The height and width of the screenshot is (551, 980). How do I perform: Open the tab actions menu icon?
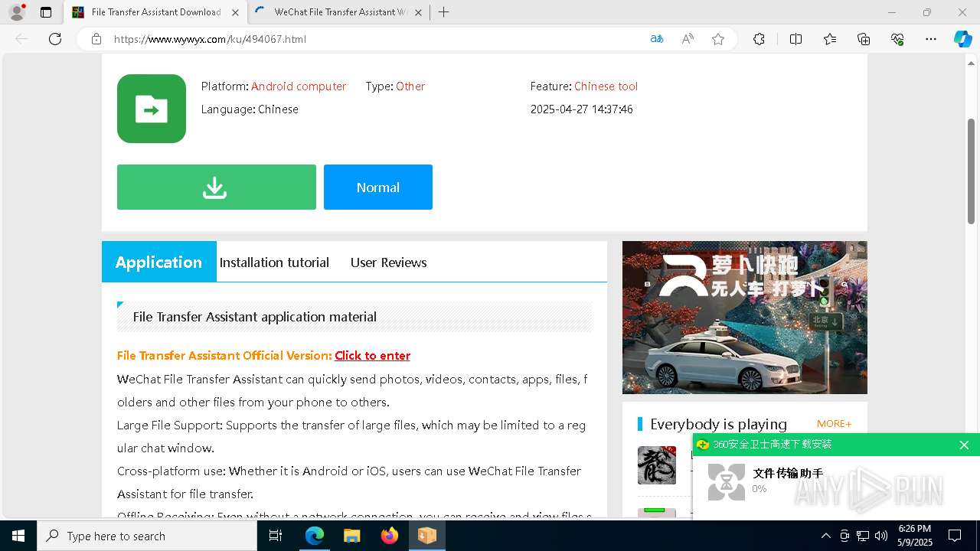46,12
